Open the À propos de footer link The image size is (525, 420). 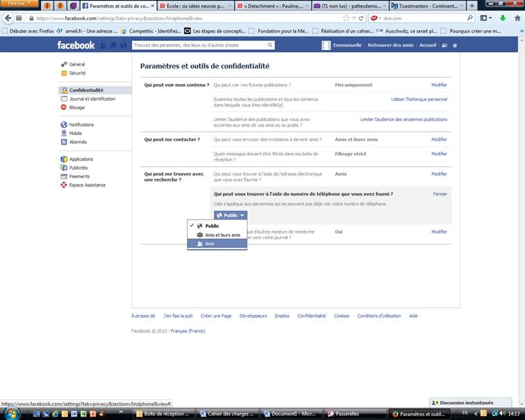point(143,316)
